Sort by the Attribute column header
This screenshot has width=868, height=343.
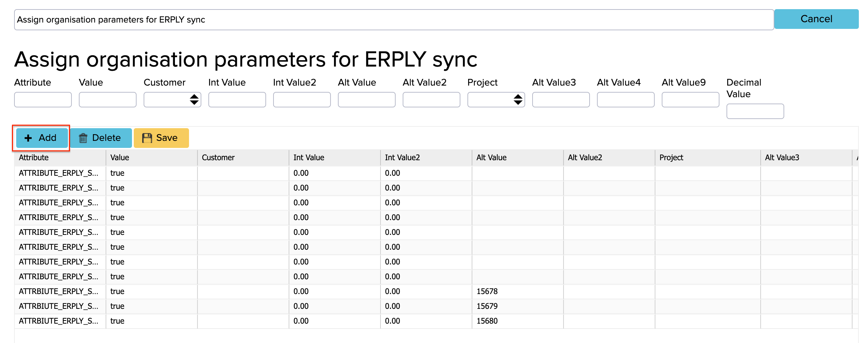point(34,158)
